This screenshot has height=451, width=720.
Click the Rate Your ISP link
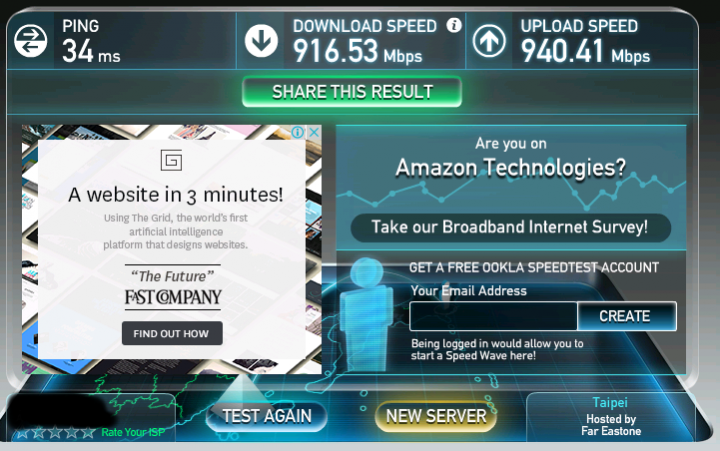[x=133, y=432]
